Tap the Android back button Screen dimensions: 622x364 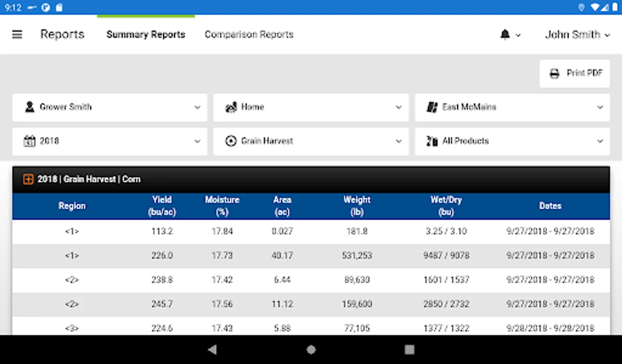[x=212, y=349]
